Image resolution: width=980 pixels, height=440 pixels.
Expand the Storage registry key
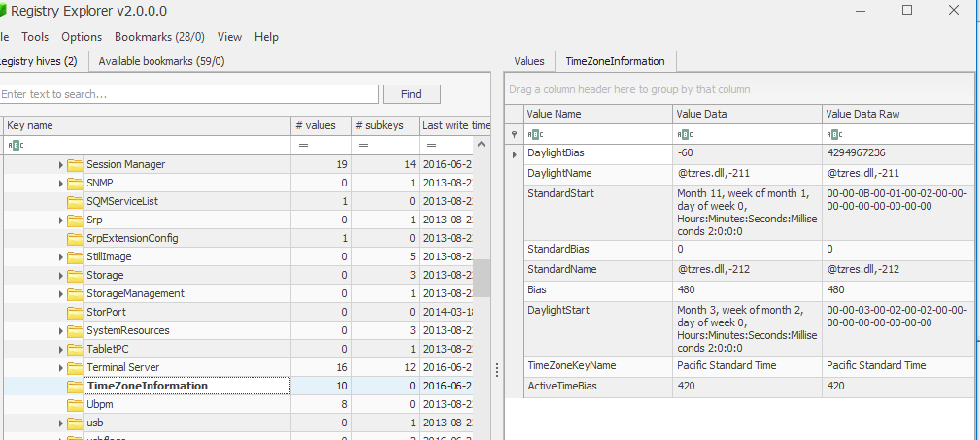[61, 276]
